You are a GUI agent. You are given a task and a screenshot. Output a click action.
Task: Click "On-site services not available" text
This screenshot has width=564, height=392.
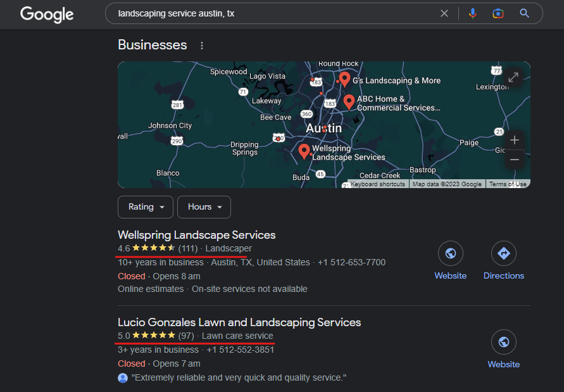coord(249,289)
